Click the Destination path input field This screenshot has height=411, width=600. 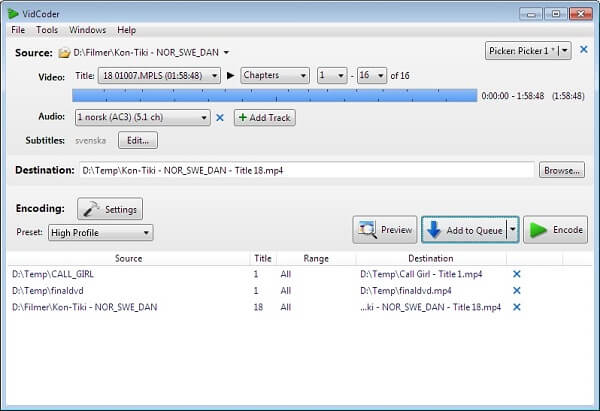pyautogui.click(x=307, y=170)
